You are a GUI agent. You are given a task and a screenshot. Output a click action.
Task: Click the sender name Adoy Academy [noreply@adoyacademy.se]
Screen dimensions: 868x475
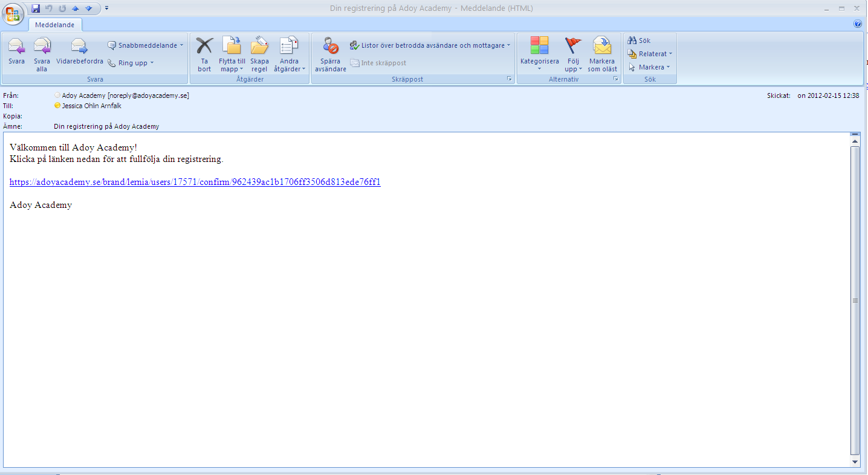(126, 95)
